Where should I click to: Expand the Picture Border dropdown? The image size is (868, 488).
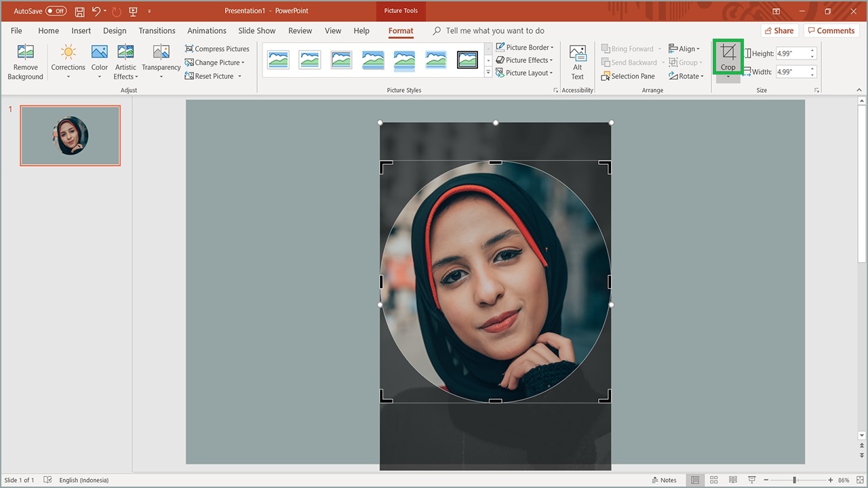(x=526, y=47)
